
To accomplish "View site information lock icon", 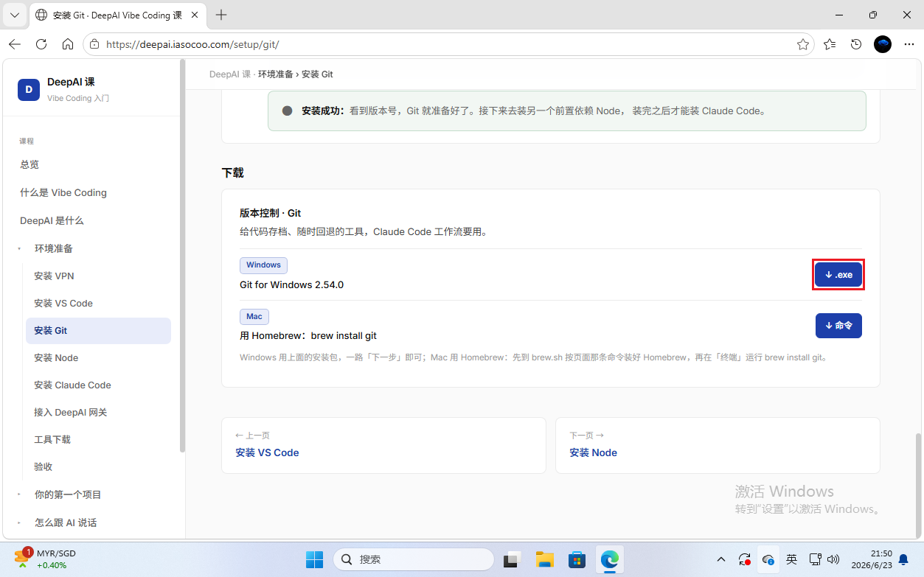I will [94, 44].
